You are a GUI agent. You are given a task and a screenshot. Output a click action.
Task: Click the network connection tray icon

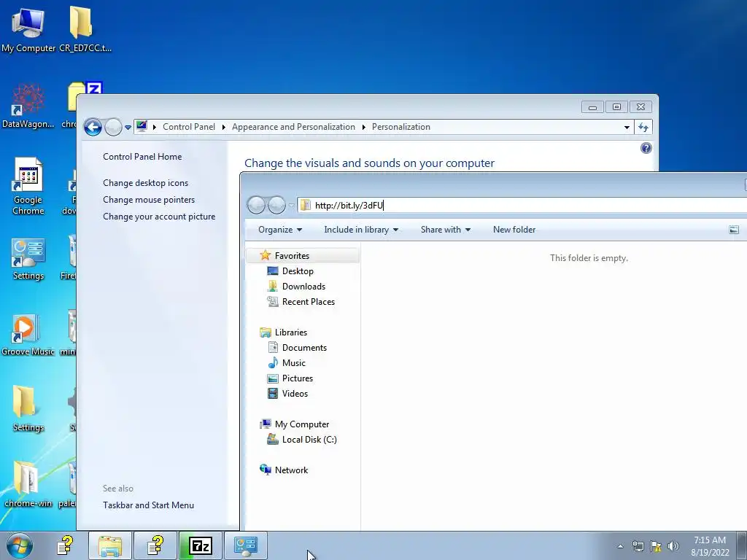click(638, 546)
